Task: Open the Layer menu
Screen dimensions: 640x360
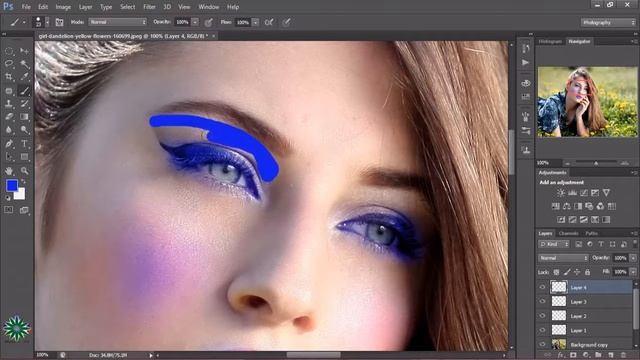Action: pyautogui.click(x=85, y=7)
